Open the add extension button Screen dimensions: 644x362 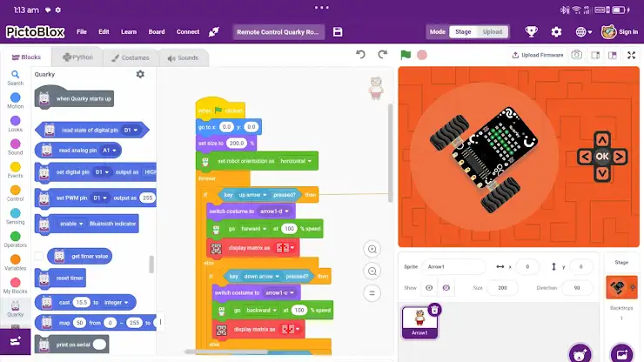15,341
